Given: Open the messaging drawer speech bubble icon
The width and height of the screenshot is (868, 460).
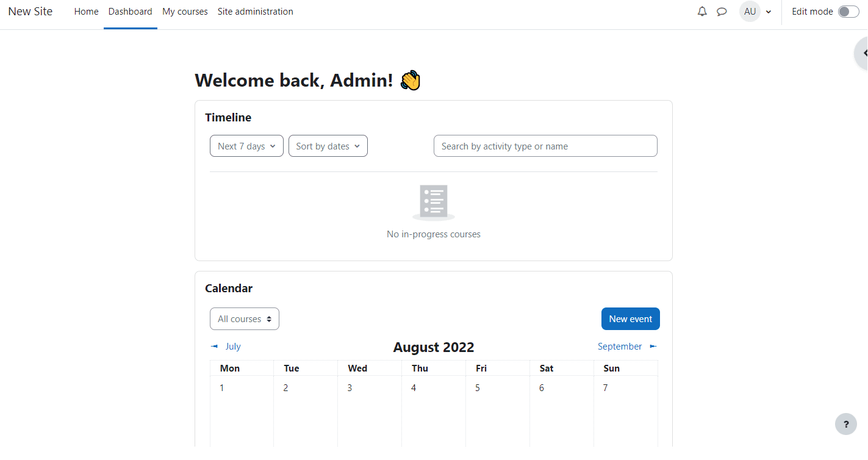Looking at the screenshot, I should point(722,12).
